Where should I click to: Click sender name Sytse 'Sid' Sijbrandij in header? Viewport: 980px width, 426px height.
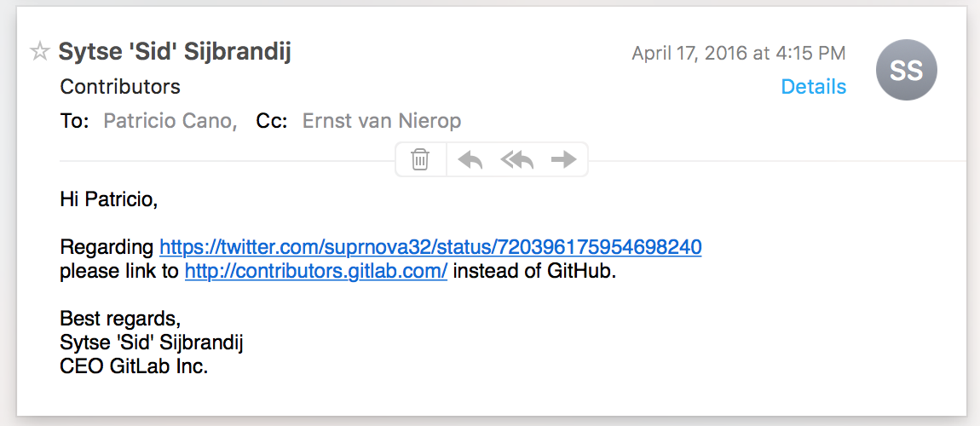point(175,52)
